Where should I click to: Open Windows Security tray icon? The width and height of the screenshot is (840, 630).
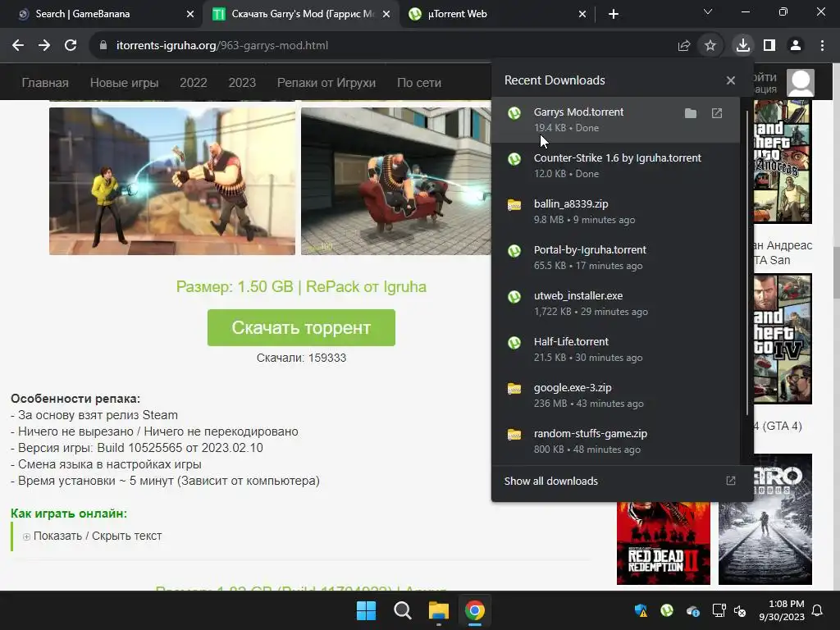click(x=641, y=610)
